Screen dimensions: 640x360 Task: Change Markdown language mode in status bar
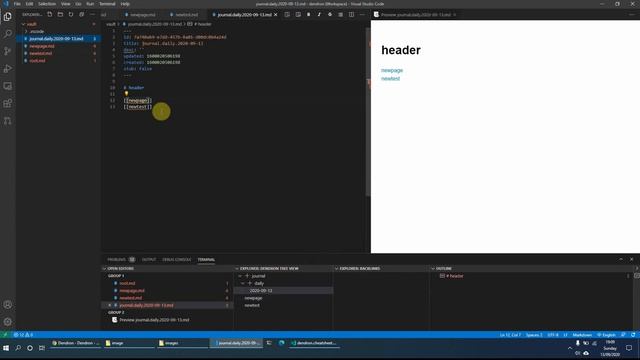[582, 335]
